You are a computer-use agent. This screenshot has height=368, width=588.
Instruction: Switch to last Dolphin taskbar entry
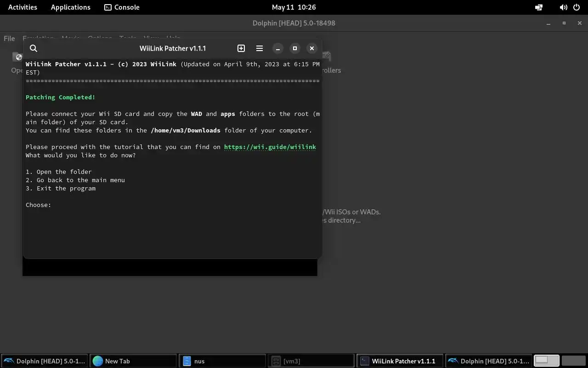tap(488, 361)
